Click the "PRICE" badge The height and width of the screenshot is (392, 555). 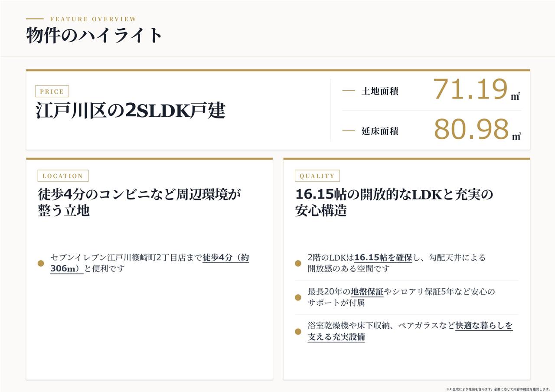pos(52,91)
